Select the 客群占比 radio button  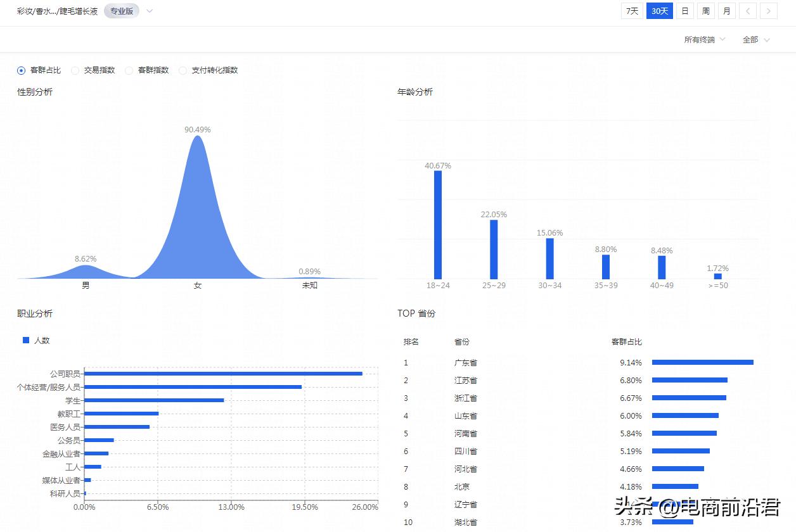point(22,70)
